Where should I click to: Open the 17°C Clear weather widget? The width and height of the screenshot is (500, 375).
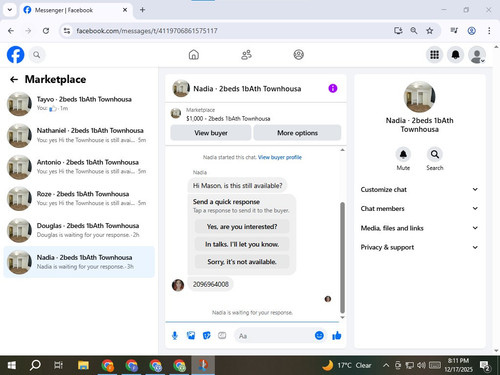point(347,365)
